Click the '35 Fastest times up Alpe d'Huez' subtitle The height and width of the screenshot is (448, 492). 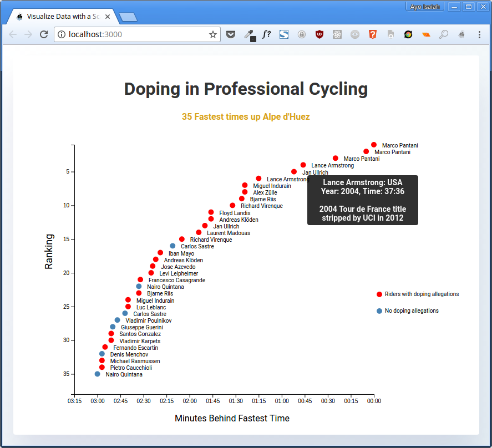(x=246, y=116)
